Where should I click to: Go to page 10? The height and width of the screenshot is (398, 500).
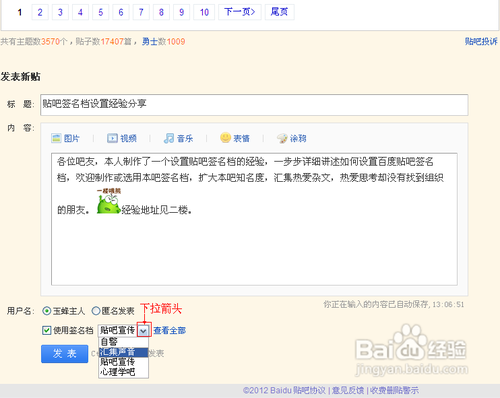coord(204,12)
